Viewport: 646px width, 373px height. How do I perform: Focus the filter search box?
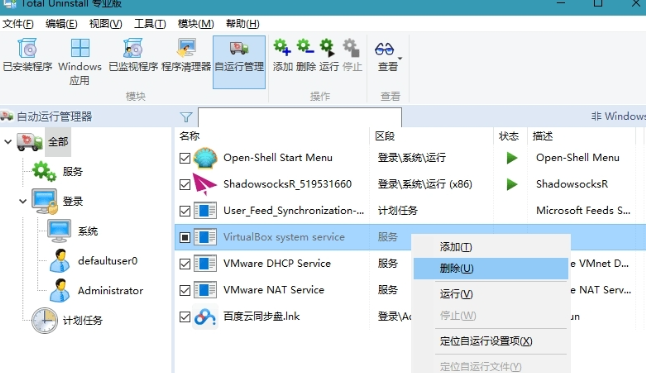click(300, 117)
